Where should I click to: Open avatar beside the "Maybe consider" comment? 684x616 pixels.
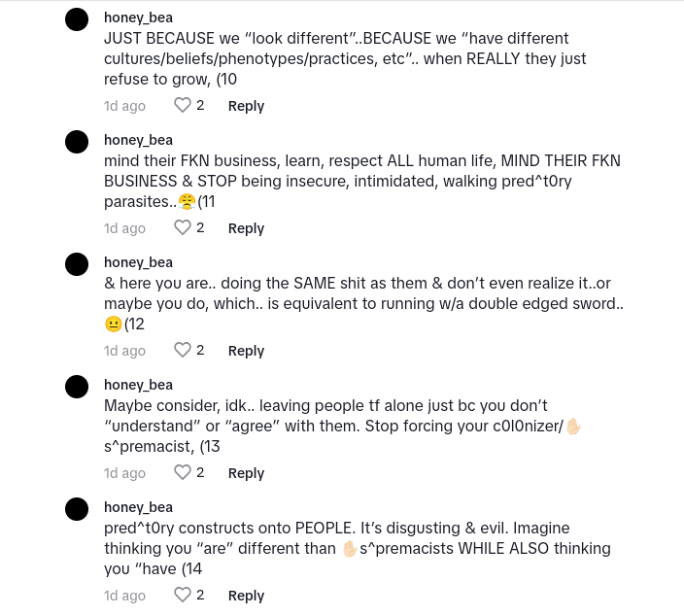pyautogui.click(x=77, y=387)
